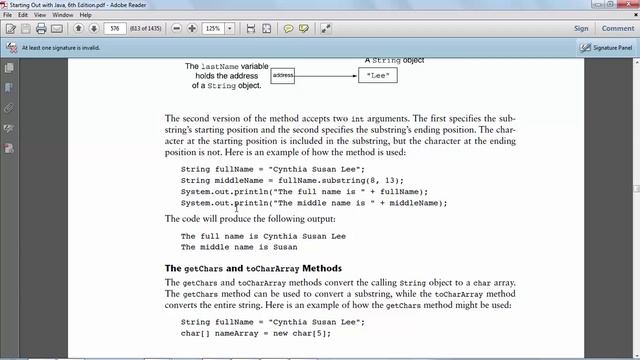Open the bottom sidebar panel icon
Screen dimensions: 640x360
pyautogui.click(x=9, y=149)
